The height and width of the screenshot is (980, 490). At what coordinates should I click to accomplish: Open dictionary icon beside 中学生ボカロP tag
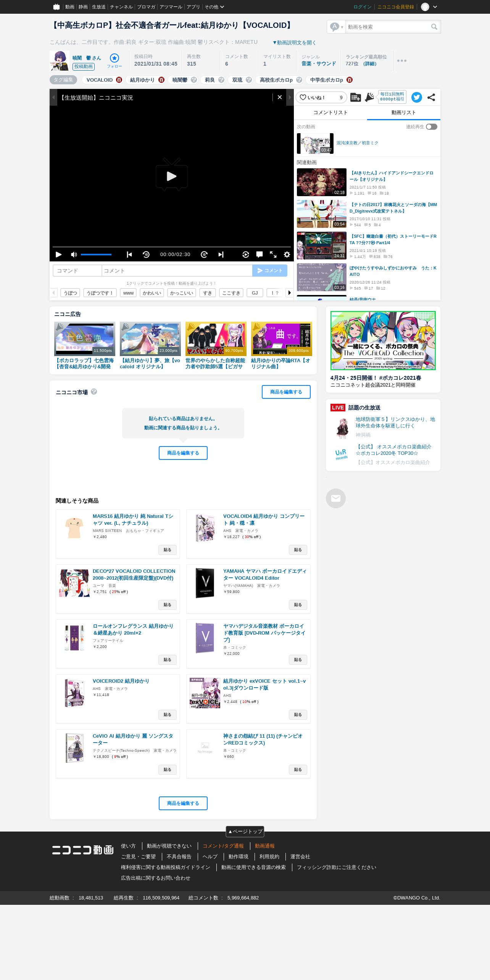click(350, 80)
